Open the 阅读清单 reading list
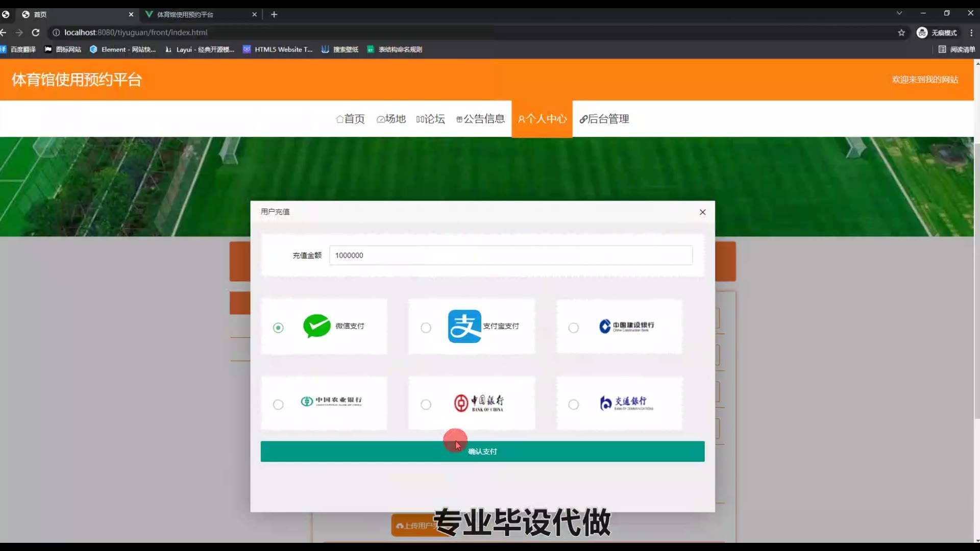 coord(957,49)
